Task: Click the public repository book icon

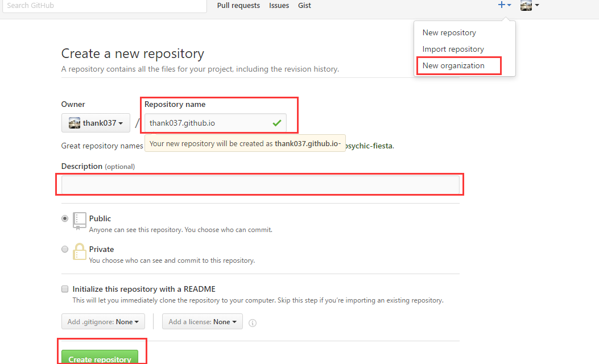Action: tap(80, 221)
